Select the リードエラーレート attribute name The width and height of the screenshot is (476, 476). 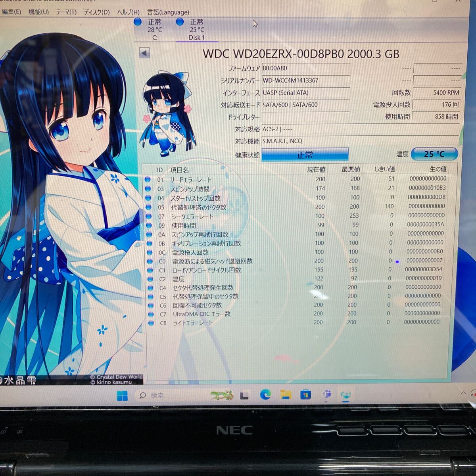[x=190, y=180]
